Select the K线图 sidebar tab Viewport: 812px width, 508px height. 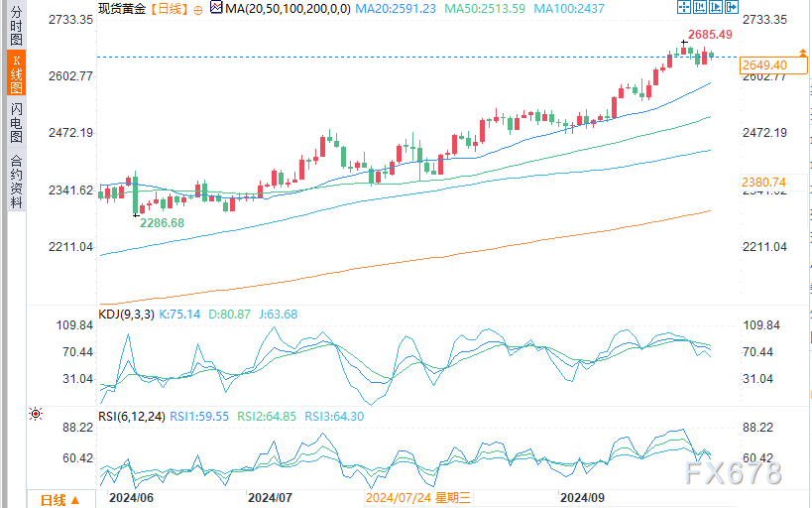coord(17,73)
